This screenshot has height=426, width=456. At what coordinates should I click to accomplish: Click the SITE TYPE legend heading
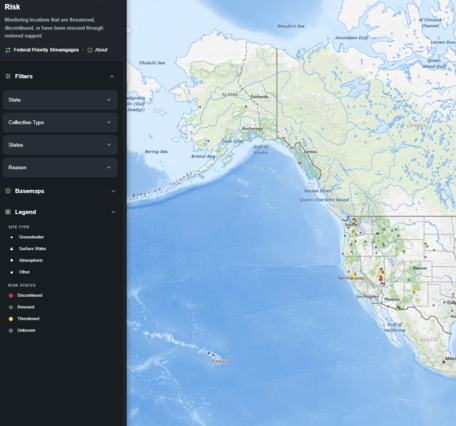(19, 227)
